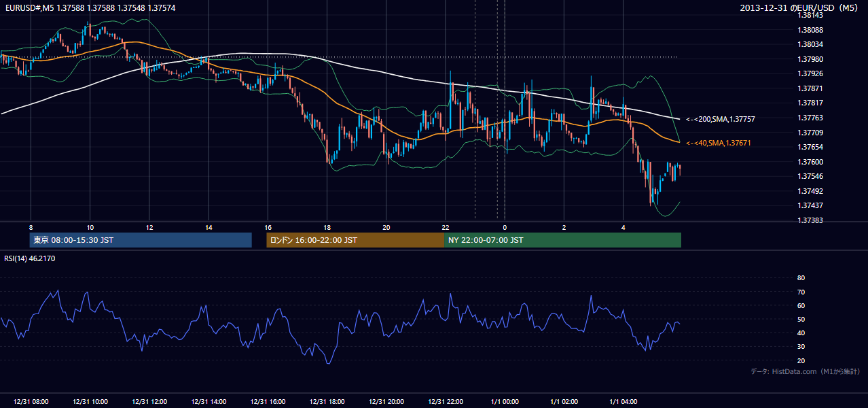Click the 1/1 04:00 time label
Image resolution: width=868 pixels, height=408 pixels.
(623, 401)
